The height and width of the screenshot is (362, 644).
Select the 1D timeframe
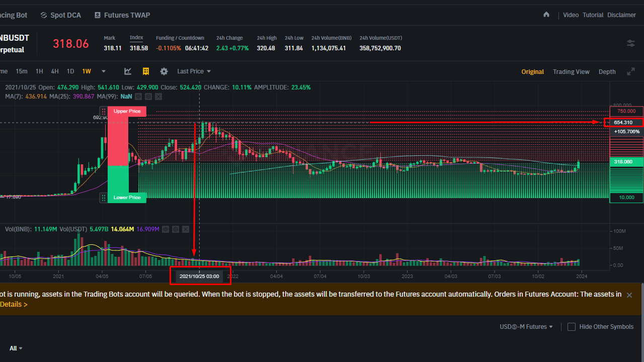(70, 71)
